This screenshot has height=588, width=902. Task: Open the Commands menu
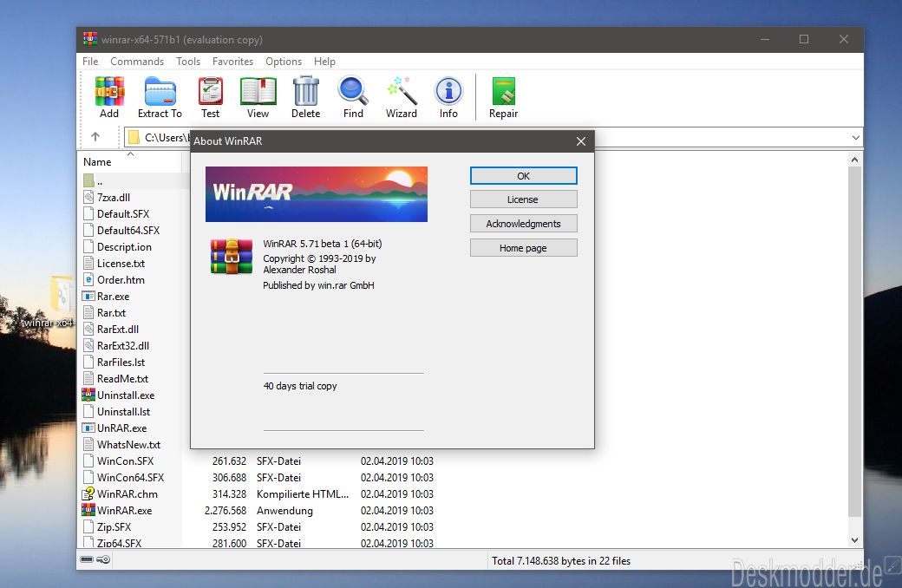[x=137, y=62]
